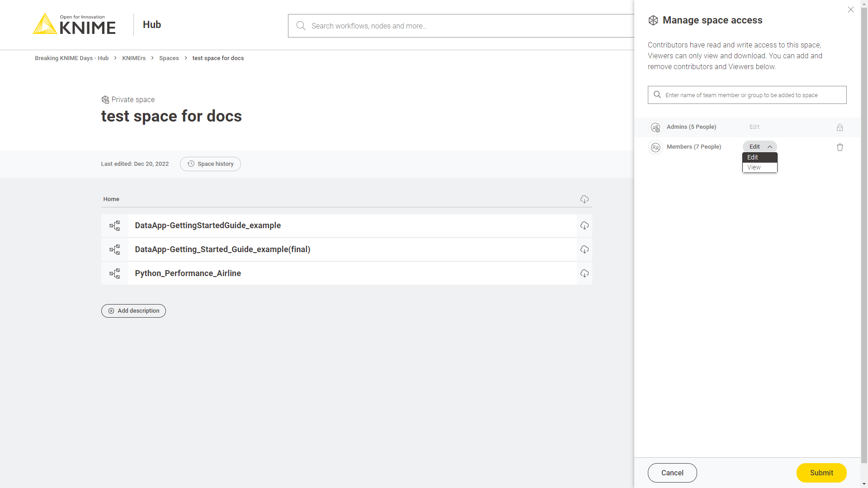Close the Manage space access panel
The height and width of the screenshot is (488, 868).
851,9
